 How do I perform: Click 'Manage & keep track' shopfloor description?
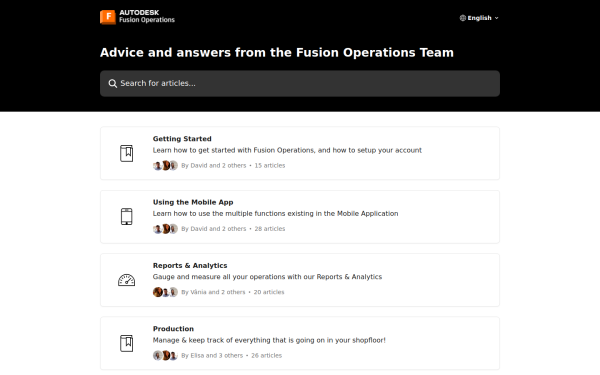click(269, 340)
